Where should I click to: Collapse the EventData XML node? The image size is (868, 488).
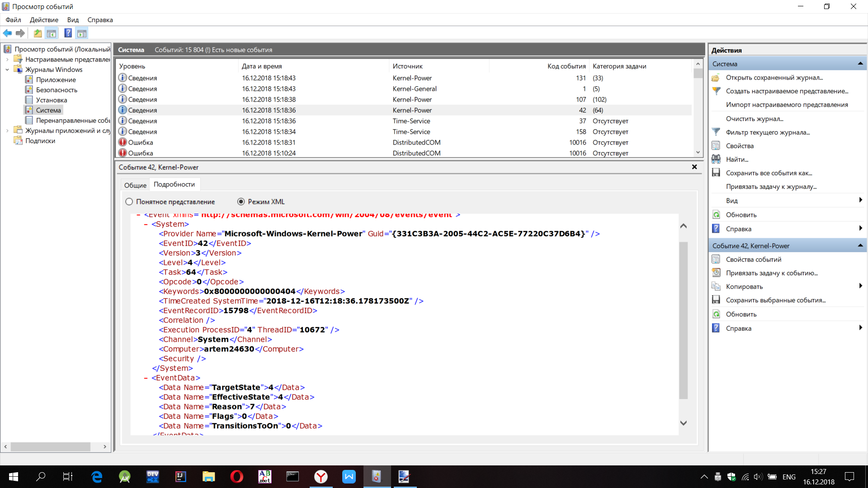pyautogui.click(x=146, y=378)
